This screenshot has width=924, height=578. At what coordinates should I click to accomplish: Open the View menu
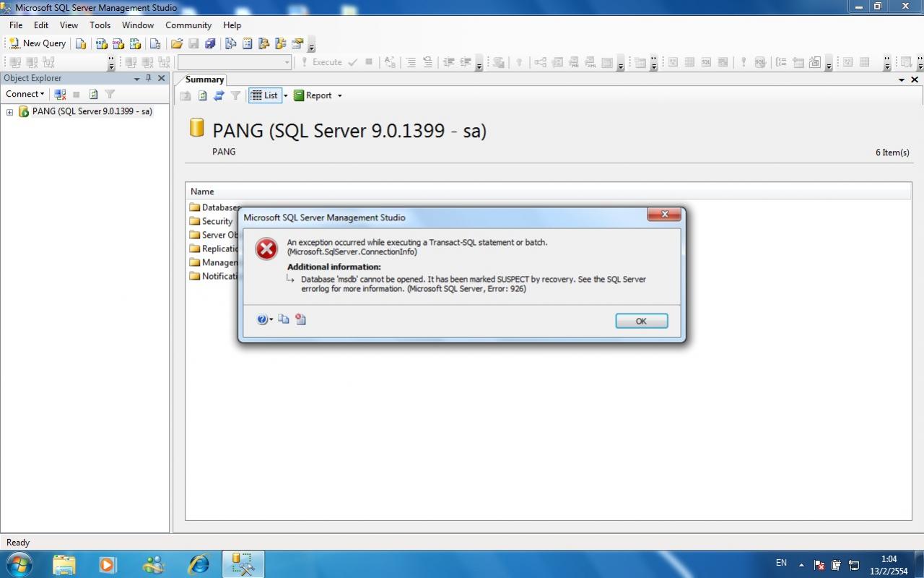click(x=69, y=25)
